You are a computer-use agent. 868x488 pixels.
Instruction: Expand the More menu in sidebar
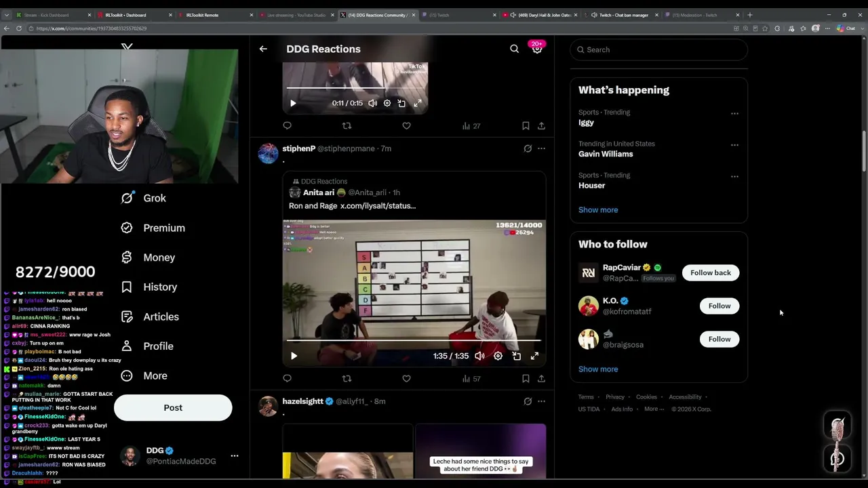144,375
